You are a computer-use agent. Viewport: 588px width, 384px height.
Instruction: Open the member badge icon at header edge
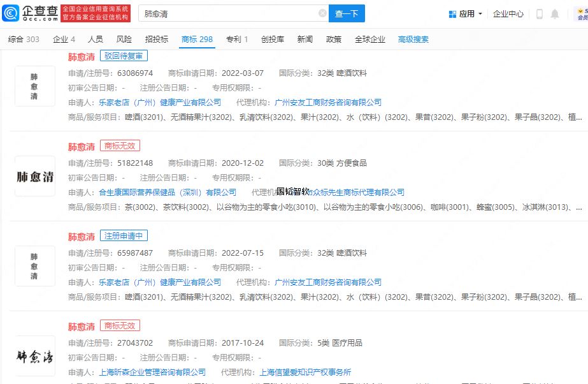click(x=582, y=14)
